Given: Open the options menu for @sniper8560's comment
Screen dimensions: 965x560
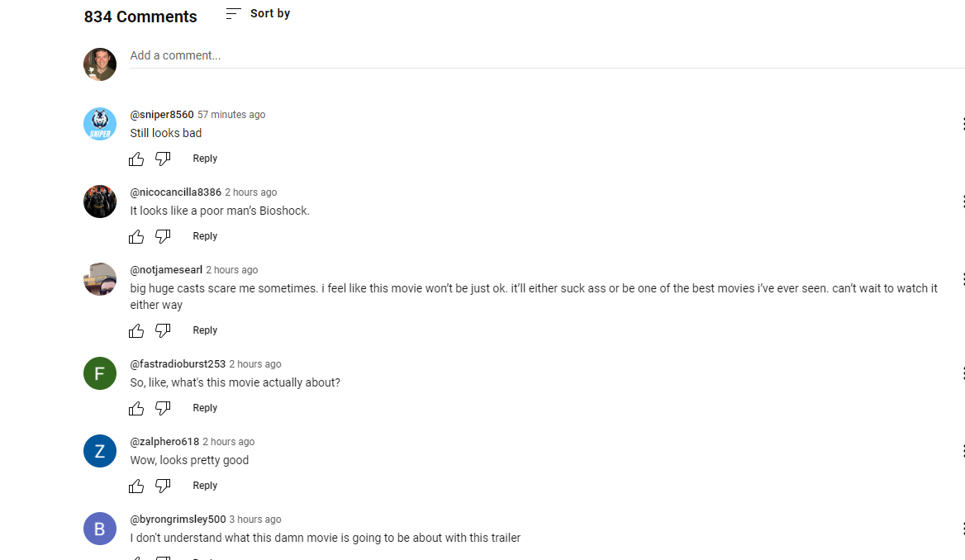Looking at the screenshot, I should (x=963, y=124).
